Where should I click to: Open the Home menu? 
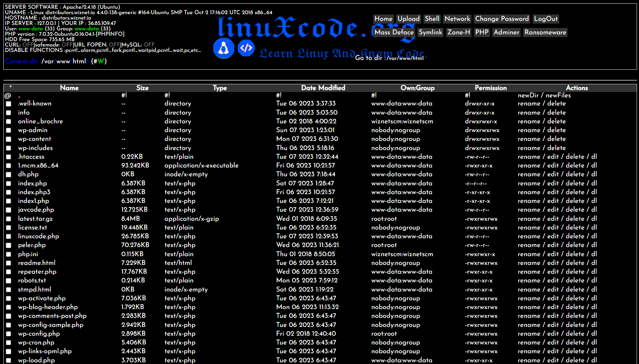(x=383, y=19)
